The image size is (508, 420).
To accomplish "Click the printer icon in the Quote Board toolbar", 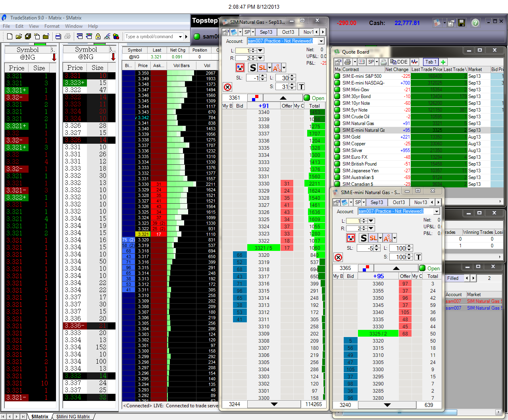I will click(x=348, y=62).
